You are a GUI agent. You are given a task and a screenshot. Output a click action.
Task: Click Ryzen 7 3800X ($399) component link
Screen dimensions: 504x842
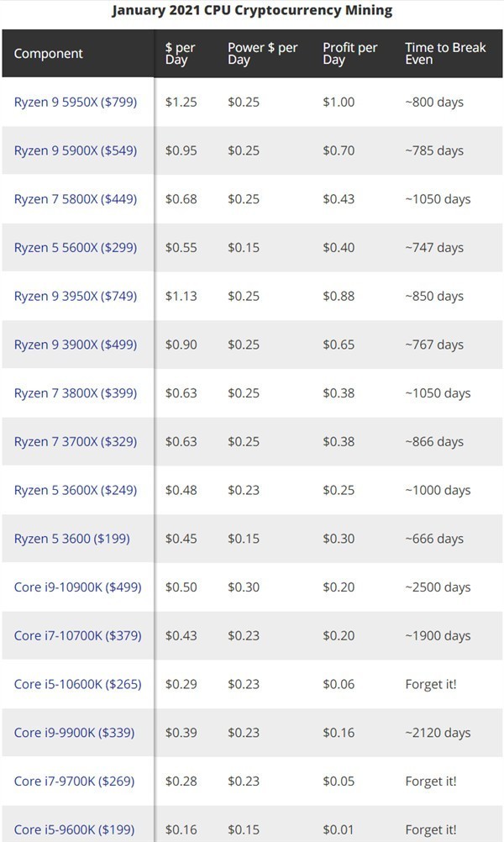75,393
